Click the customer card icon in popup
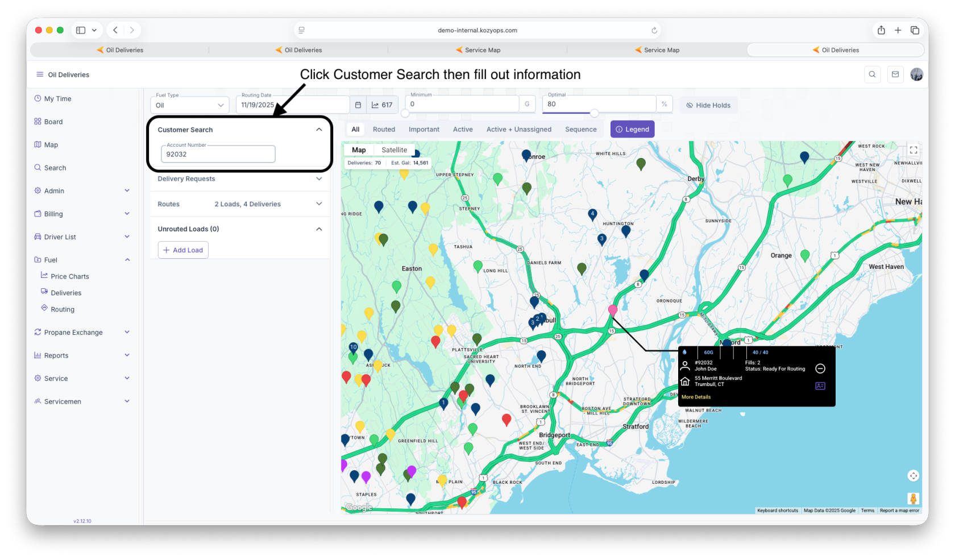The image size is (955, 560). click(x=820, y=386)
